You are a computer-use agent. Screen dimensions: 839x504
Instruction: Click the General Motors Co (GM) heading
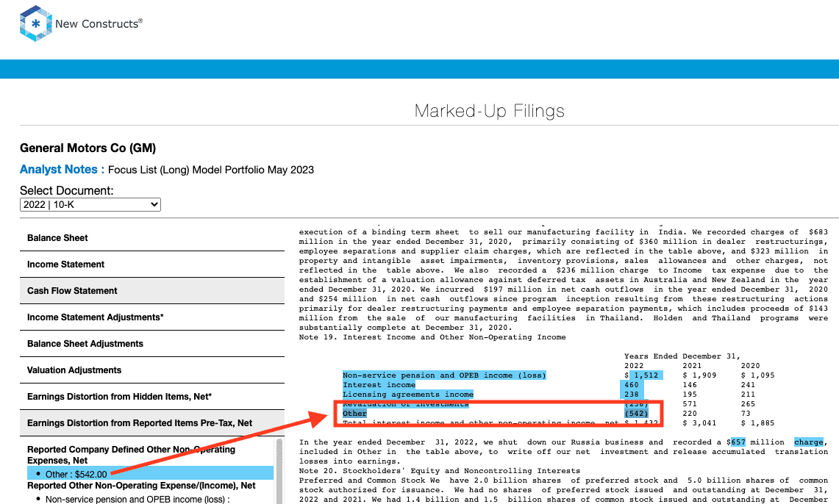tap(88, 148)
